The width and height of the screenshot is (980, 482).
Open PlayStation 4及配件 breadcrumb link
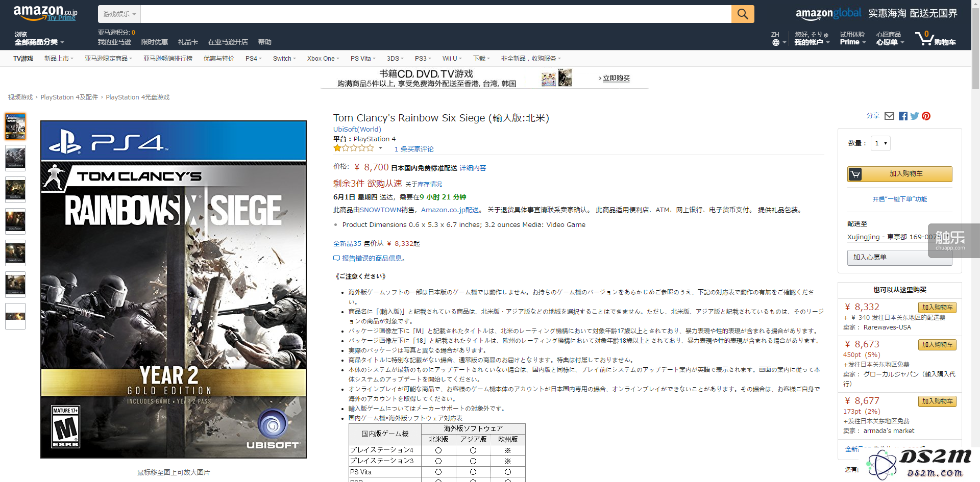[69, 97]
